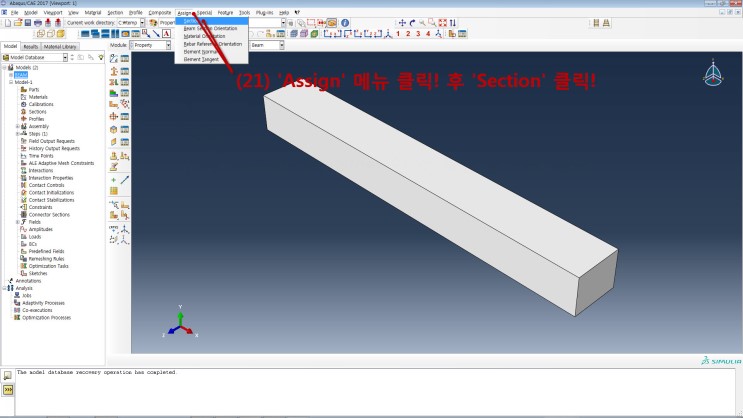Viewport: 743px width, 418px height.
Task: Expand the Fields tree node
Action: pyautogui.click(x=18, y=222)
